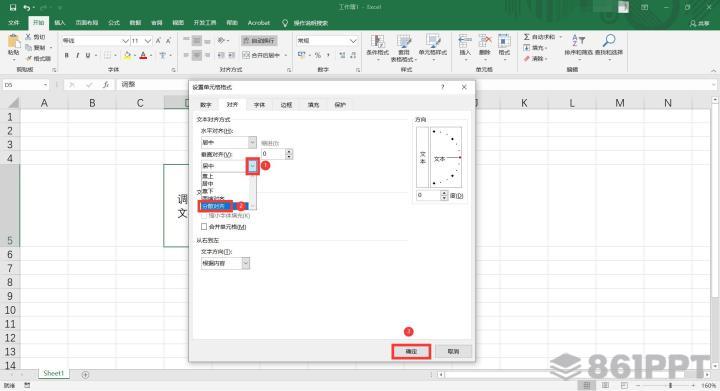Check the Merge cells (合并单元格) checkbox
This screenshot has height=391, width=720.
coord(204,227)
